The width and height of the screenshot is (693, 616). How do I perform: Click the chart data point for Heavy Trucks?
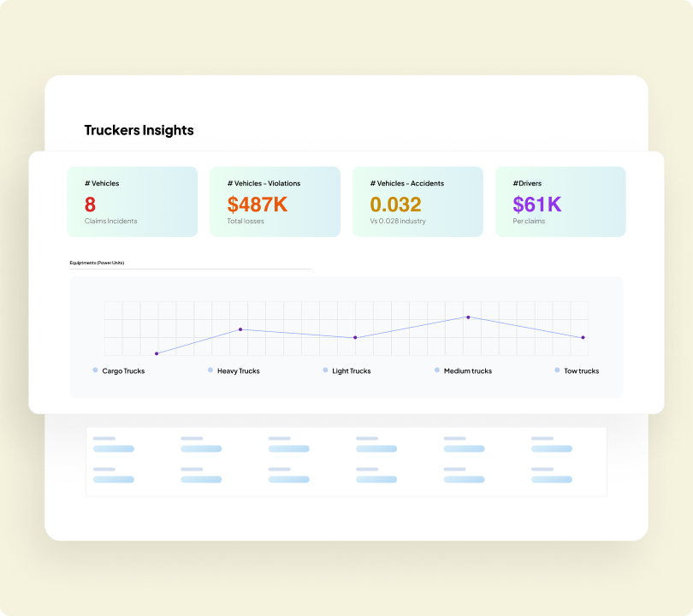(240, 329)
